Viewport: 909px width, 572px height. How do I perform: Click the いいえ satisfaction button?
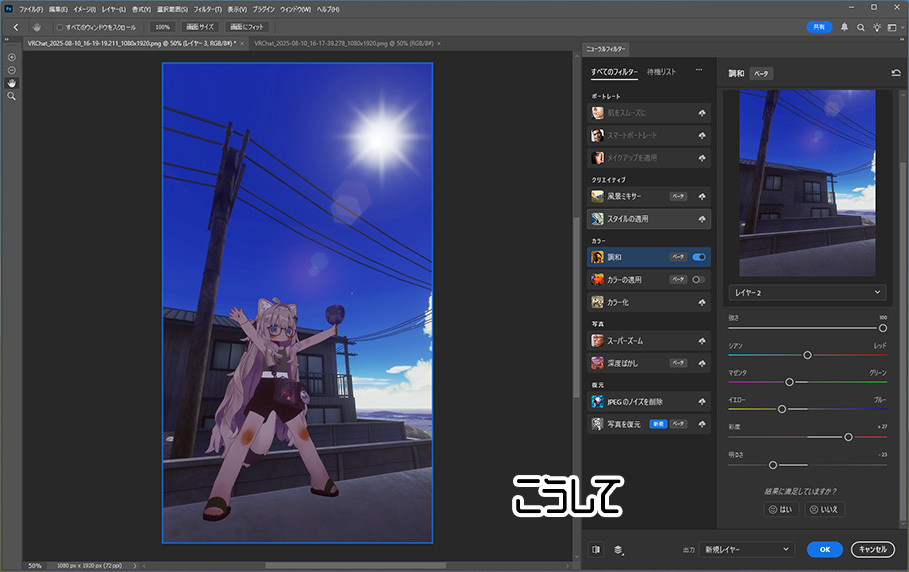[x=824, y=509]
